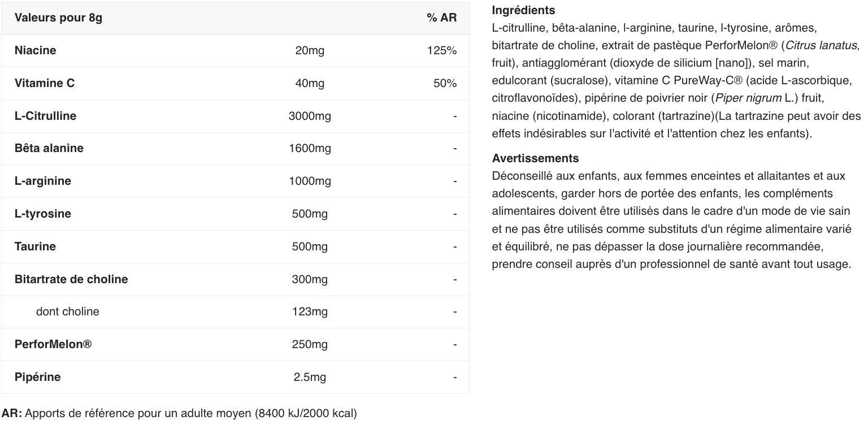Click the Bitartrate de choline label
This screenshot has width=868, height=425.
click(71, 279)
